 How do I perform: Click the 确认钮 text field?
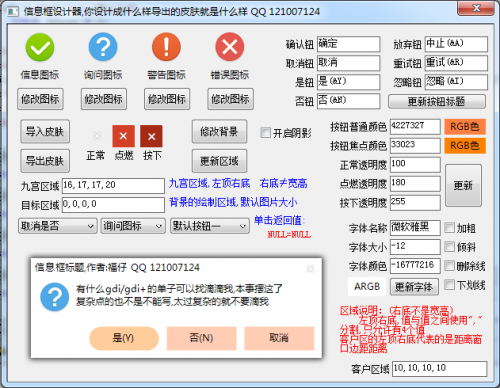tap(348, 44)
